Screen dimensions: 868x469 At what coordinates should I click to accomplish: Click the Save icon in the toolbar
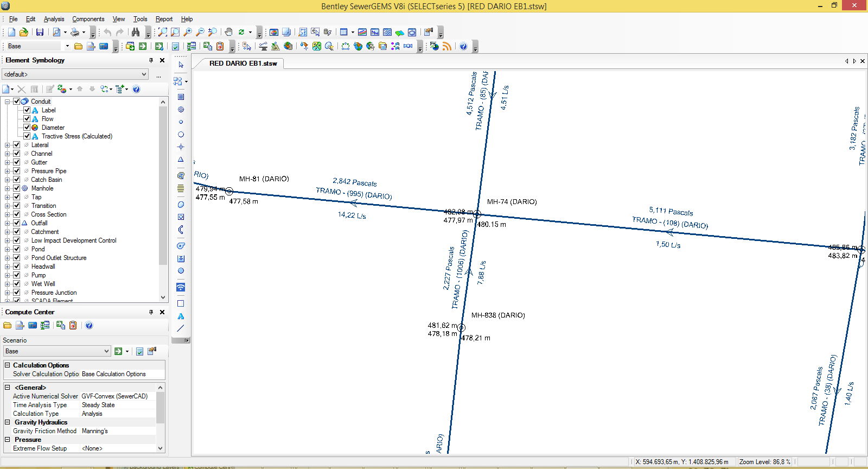pyautogui.click(x=40, y=33)
